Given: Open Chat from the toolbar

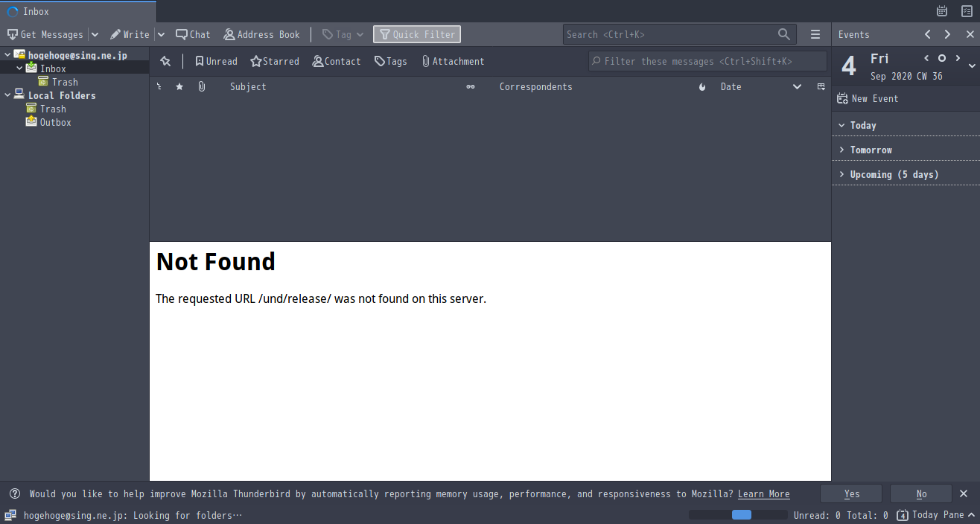Looking at the screenshot, I should point(193,34).
